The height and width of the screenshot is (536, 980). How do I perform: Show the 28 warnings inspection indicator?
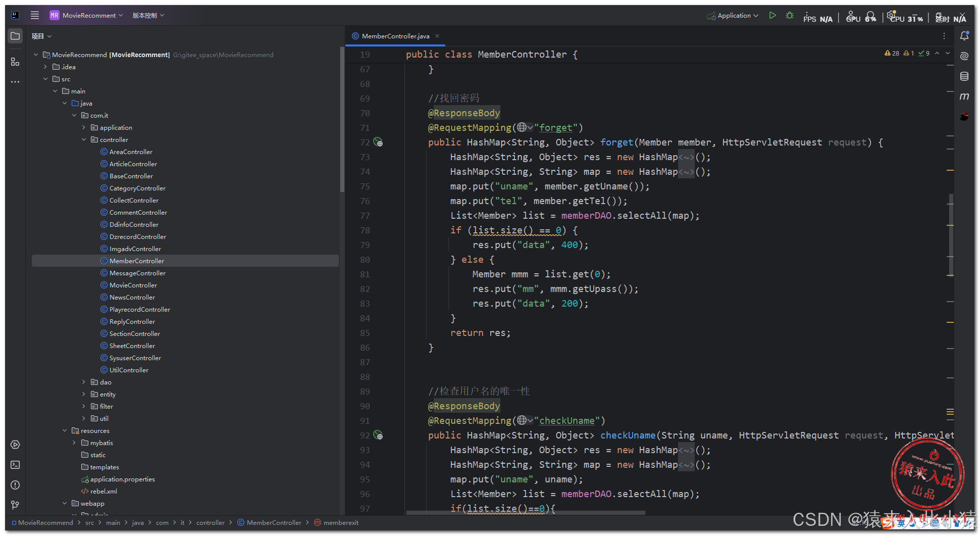[892, 53]
